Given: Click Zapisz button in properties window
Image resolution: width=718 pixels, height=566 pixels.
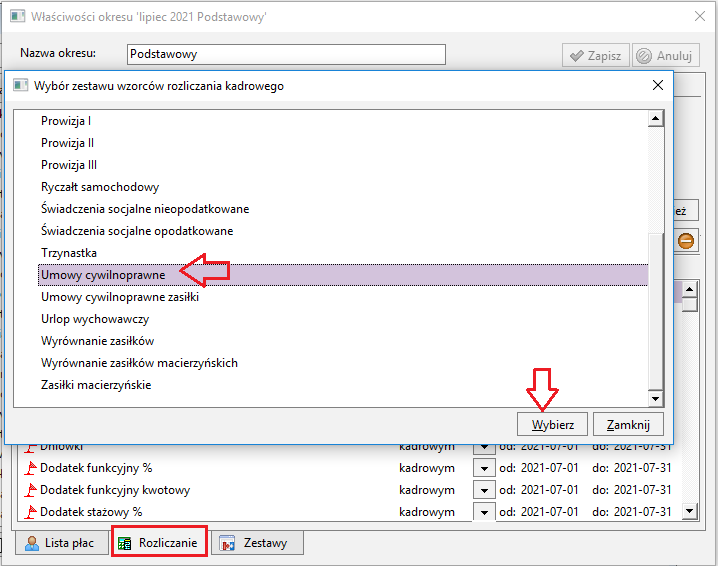Looking at the screenshot, I should pos(595,56).
